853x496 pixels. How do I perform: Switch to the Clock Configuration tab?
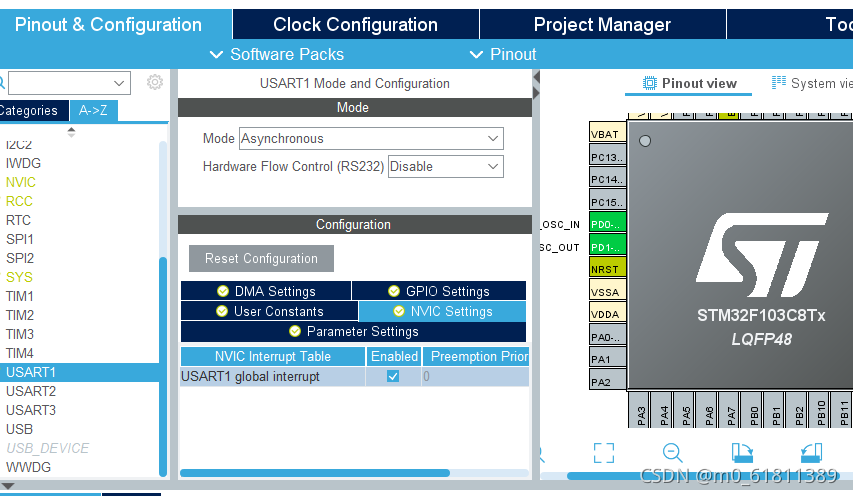[355, 24]
